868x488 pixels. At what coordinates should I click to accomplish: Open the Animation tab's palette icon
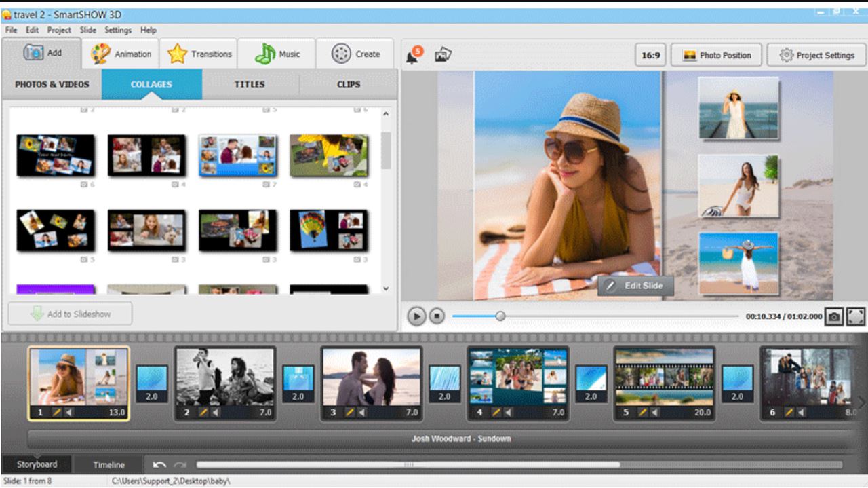pos(102,54)
